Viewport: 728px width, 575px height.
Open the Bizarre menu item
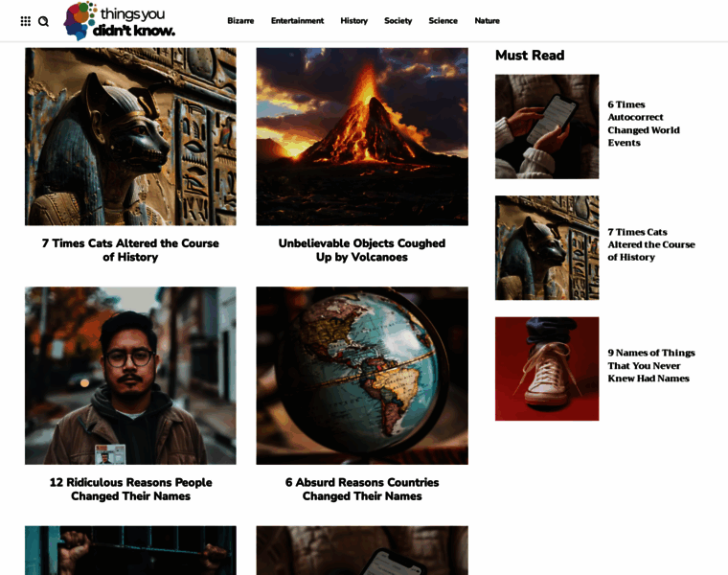[240, 21]
